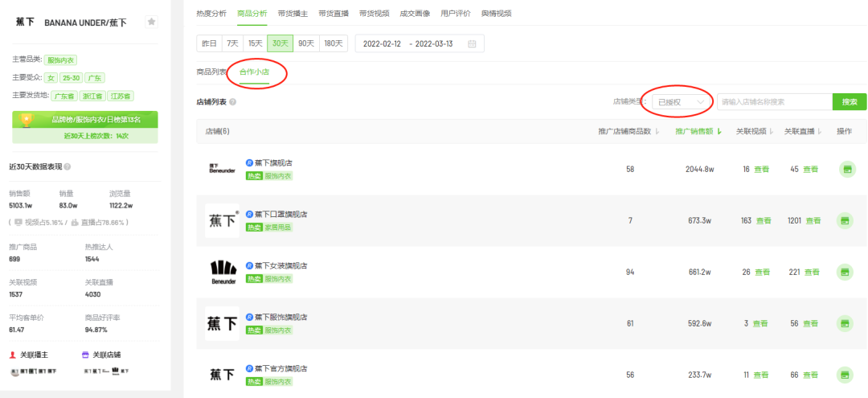View 关联视频 查看 for 蕉下官方旗舰店
The height and width of the screenshot is (398, 868).
click(761, 375)
